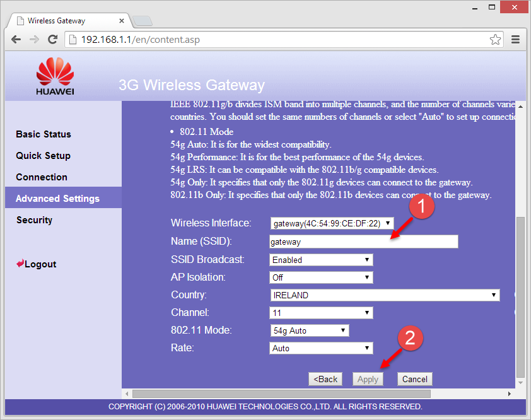Open SSID Broadcast dropdown
This screenshot has width=531, height=420.
click(x=321, y=260)
